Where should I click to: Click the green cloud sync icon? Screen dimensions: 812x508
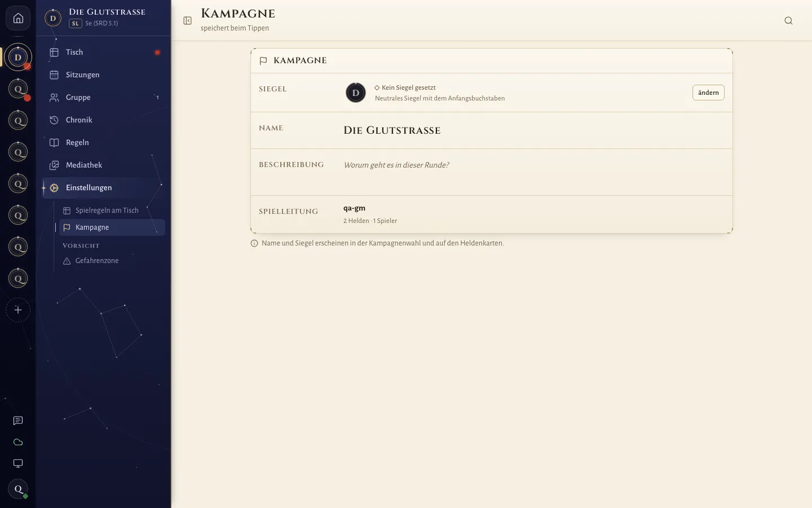point(18,442)
